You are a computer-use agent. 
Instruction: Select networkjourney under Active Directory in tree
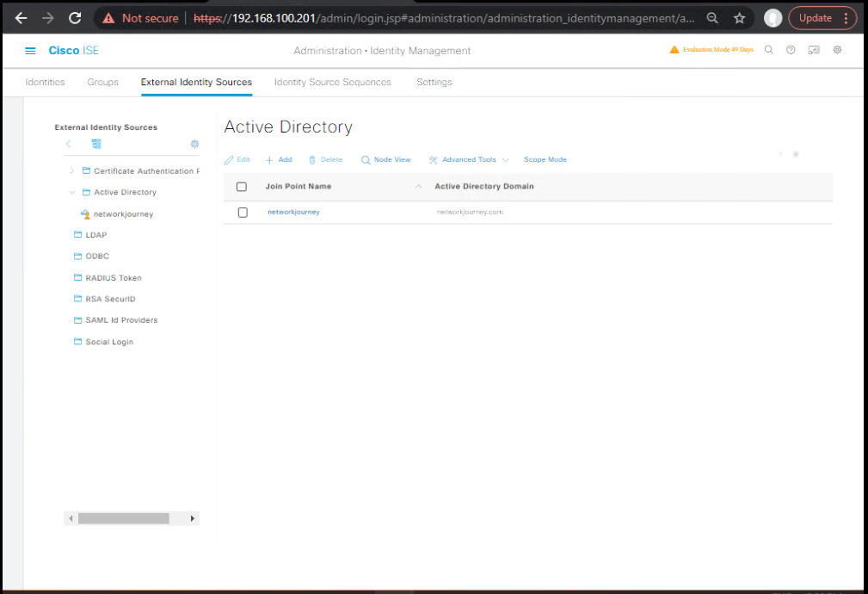point(123,213)
